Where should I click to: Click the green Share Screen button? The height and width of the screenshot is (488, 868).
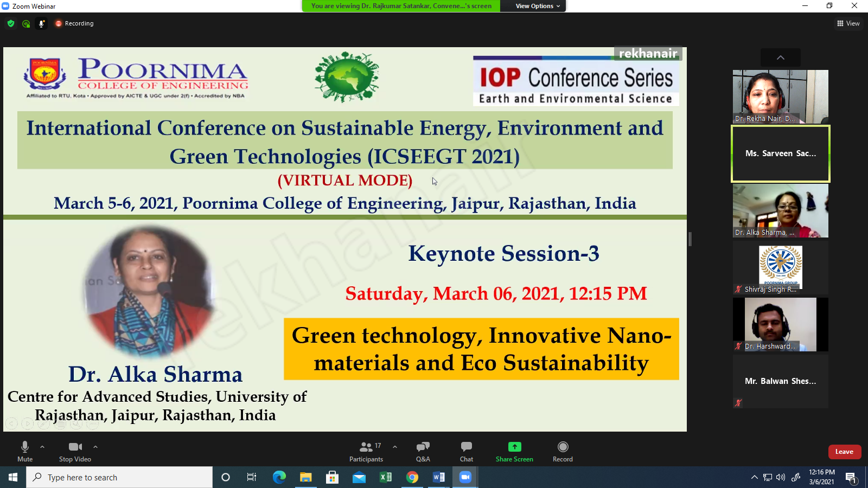(514, 451)
